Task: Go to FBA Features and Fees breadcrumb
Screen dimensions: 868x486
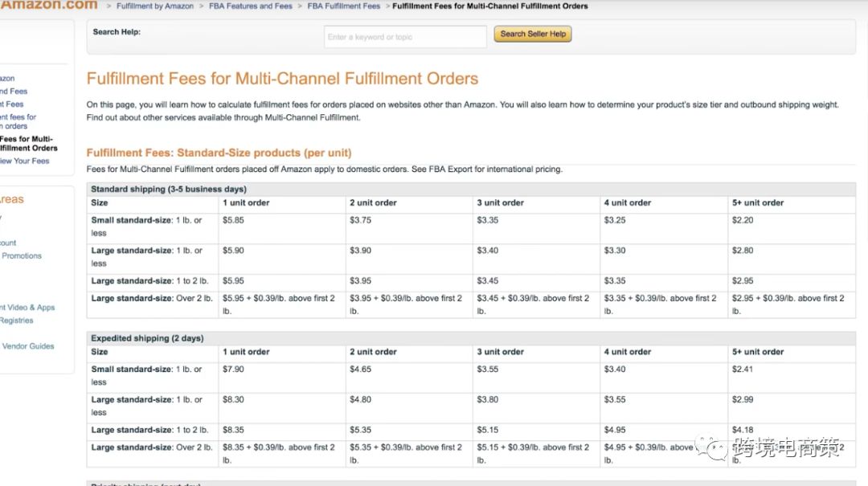Action: click(252, 6)
